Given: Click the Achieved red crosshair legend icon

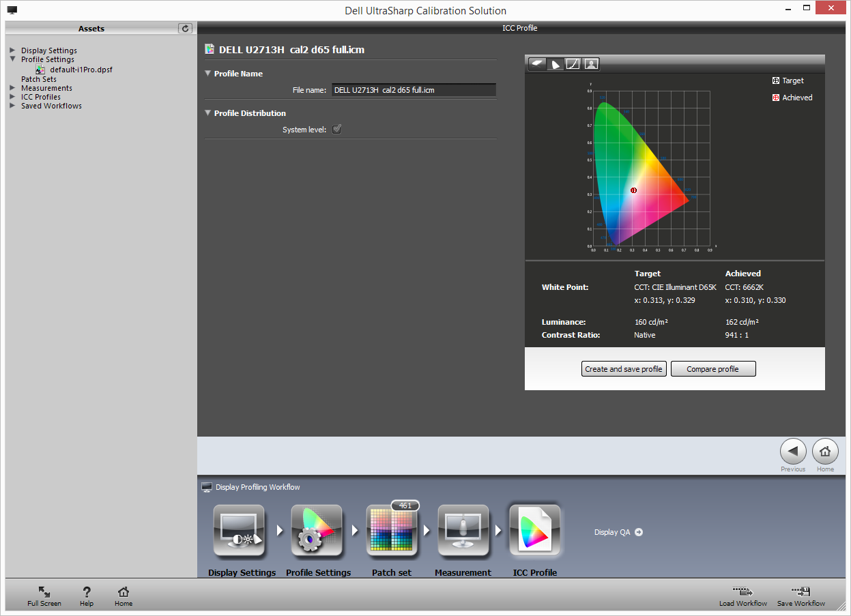Looking at the screenshot, I should click(x=776, y=98).
